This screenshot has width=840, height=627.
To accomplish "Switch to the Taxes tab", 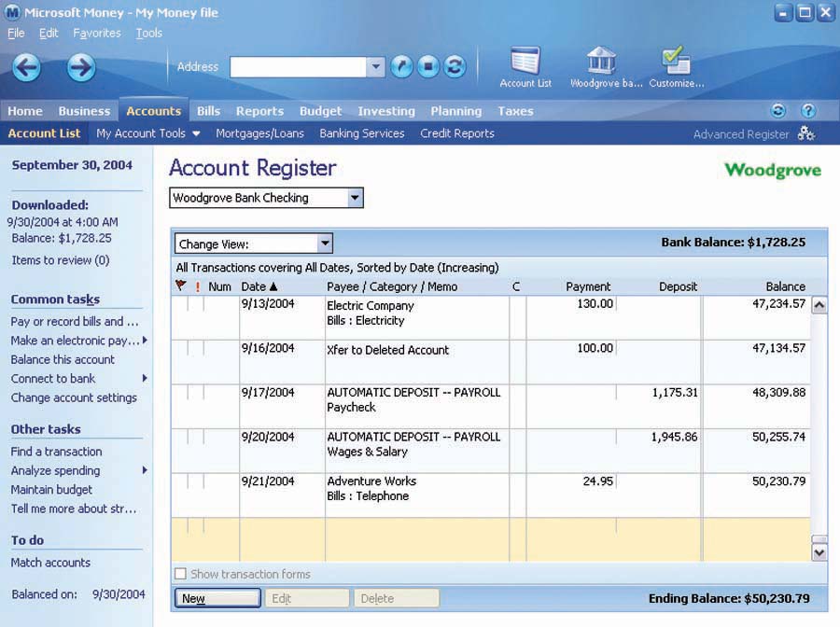I will click(x=515, y=111).
